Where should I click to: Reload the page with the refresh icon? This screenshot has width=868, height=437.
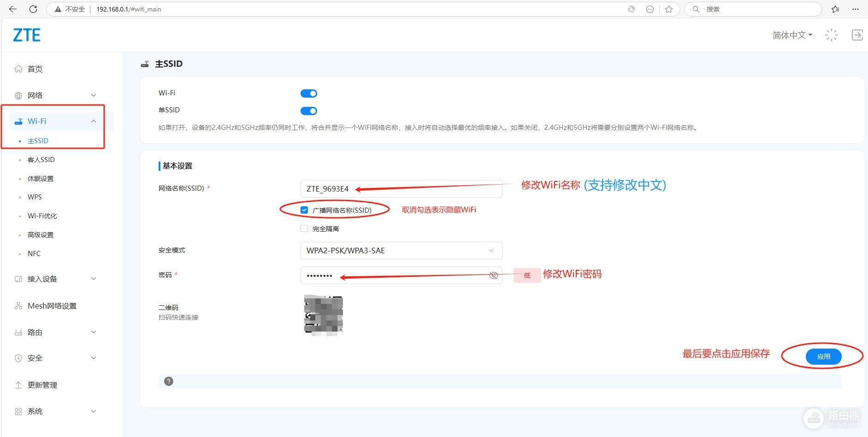tap(33, 9)
